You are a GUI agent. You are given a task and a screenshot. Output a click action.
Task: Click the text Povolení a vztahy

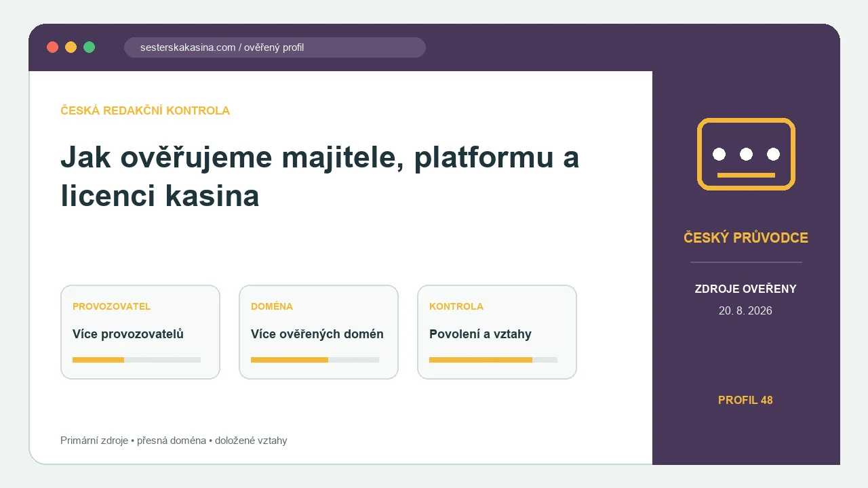[x=480, y=334]
